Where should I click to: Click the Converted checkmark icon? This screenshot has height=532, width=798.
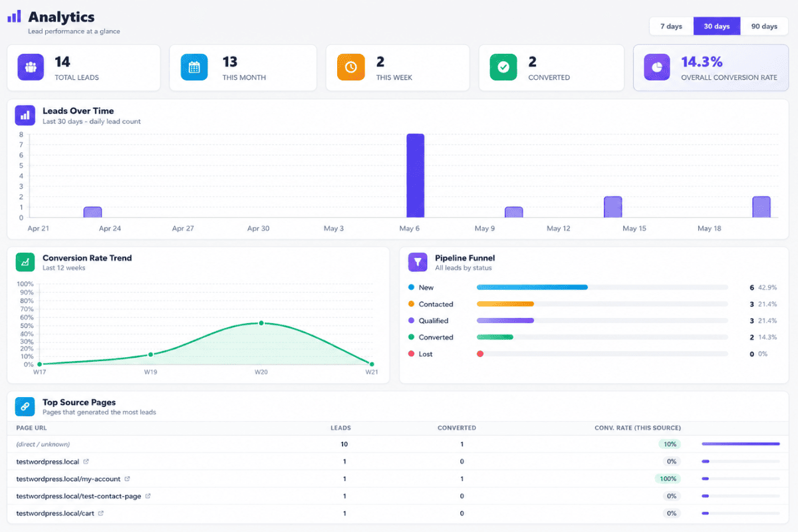click(x=503, y=67)
